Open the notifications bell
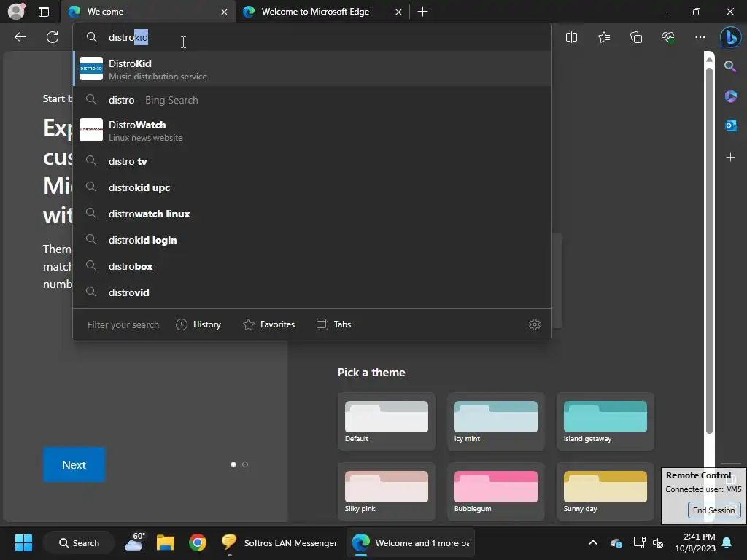747x560 pixels. pyautogui.click(x=727, y=542)
